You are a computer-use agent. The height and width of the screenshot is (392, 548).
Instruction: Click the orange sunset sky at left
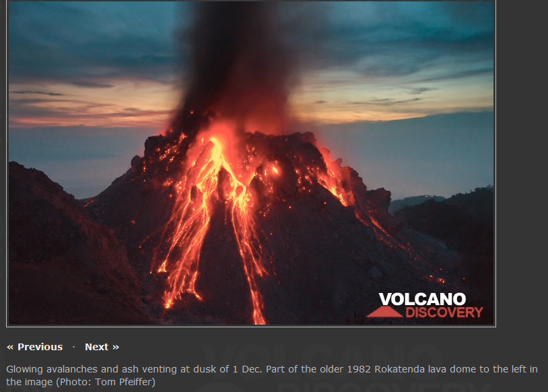pyautogui.click(x=88, y=105)
